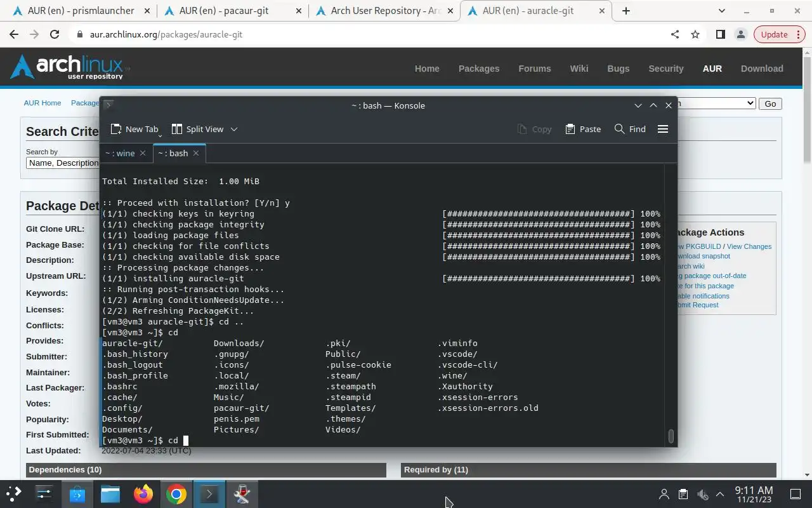Open Home in Arch navigation

click(427, 69)
